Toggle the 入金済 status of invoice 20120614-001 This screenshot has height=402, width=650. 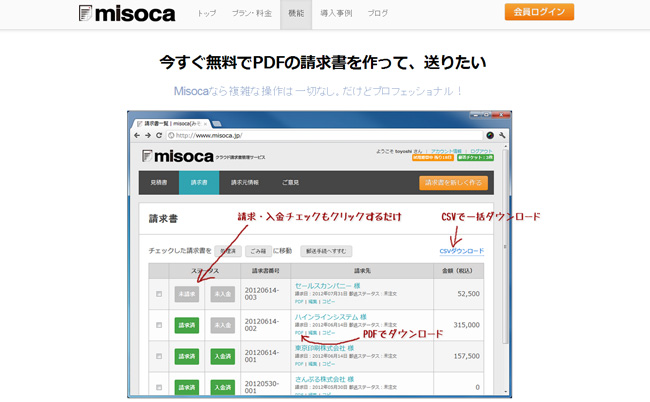(x=223, y=356)
